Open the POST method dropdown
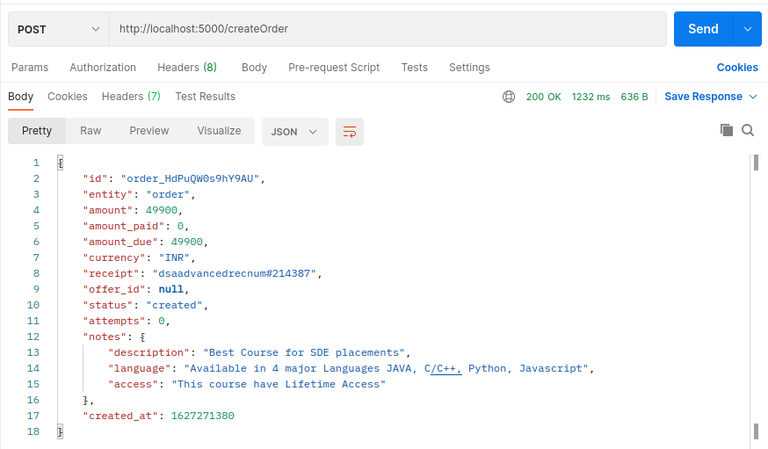 tap(58, 29)
